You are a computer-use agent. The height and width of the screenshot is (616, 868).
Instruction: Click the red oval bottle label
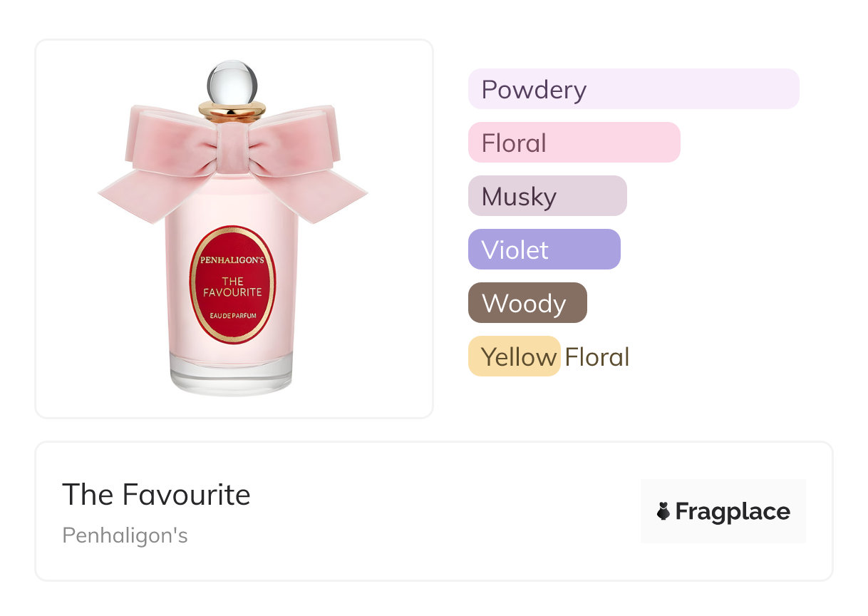coord(232,285)
